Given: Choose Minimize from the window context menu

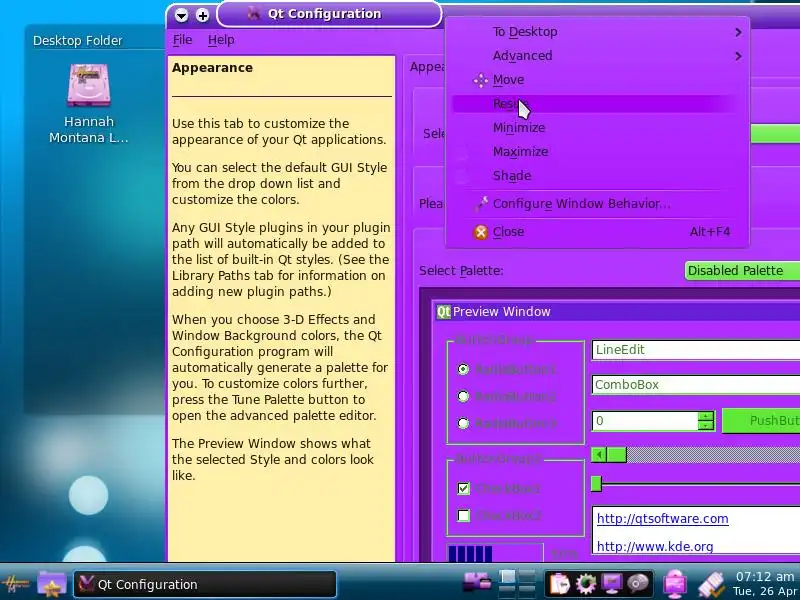Looking at the screenshot, I should 597,128.
